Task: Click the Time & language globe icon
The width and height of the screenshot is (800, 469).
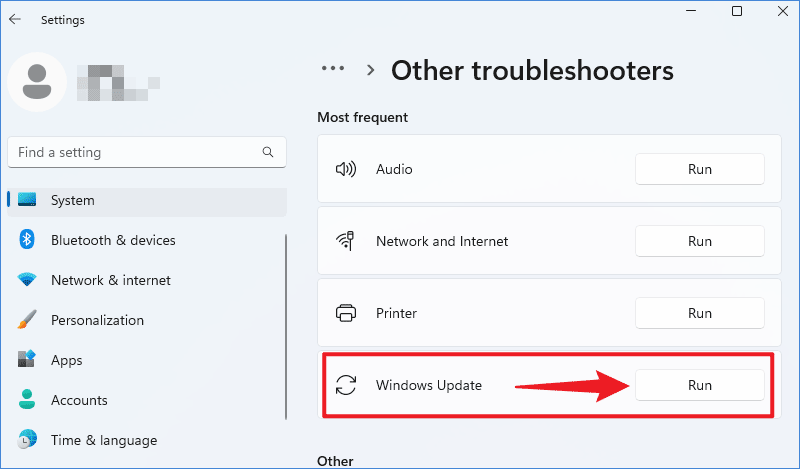Action: 27,439
